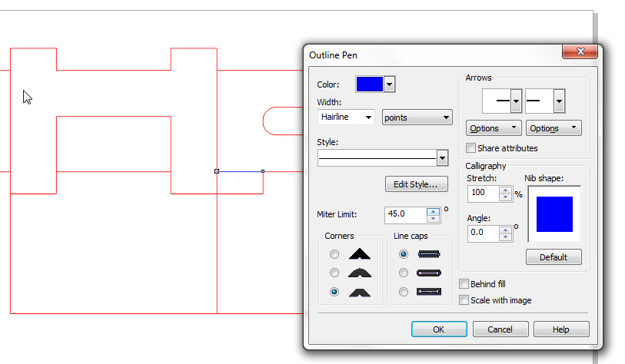625x364 pixels.
Task: Click the extended square line cap icon
Action: tap(429, 292)
